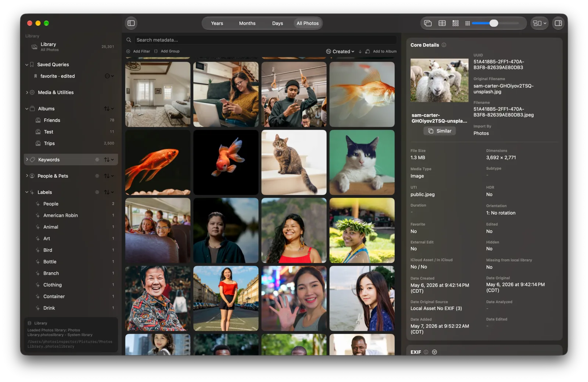Click the Add Filter button
Viewport: 588px width, 382px height.
(138, 51)
